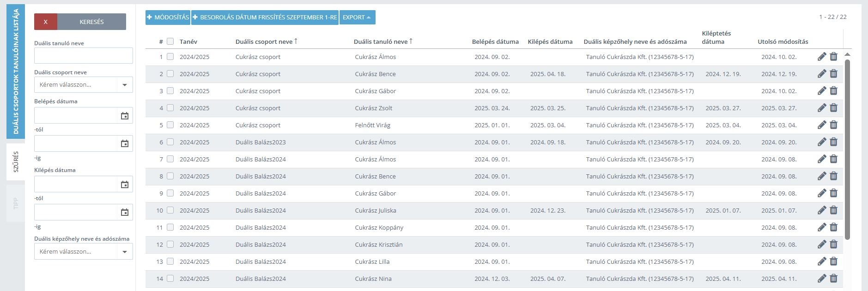Sort by Duális csoport neve column

pyautogui.click(x=267, y=42)
